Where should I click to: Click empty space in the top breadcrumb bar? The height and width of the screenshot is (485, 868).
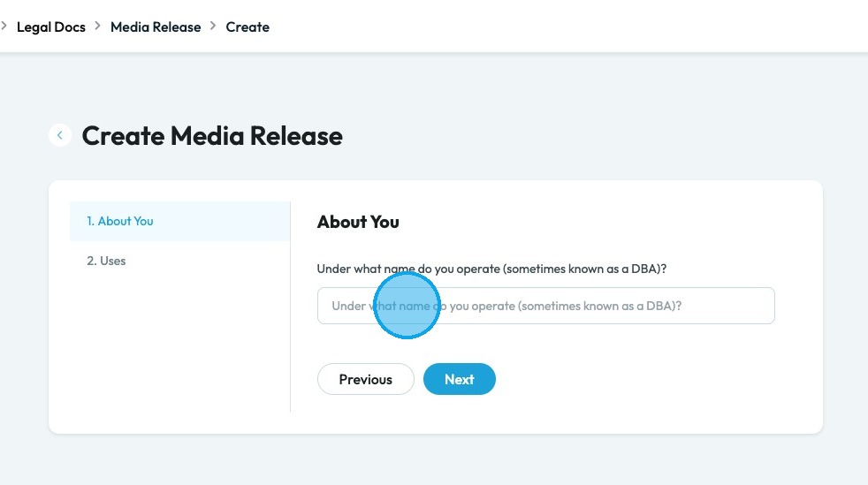[566, 27]
